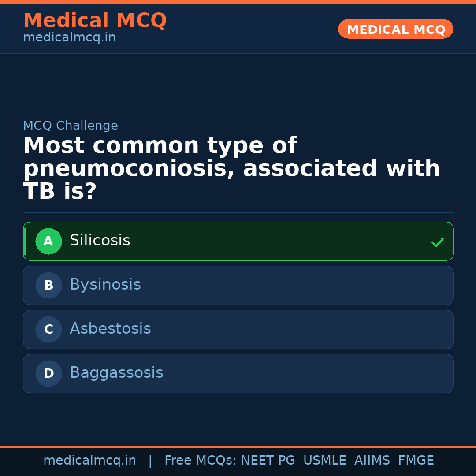
Task: Click the MCQ Challenge label
Action: pyautogui.click(x=71, y=126)
